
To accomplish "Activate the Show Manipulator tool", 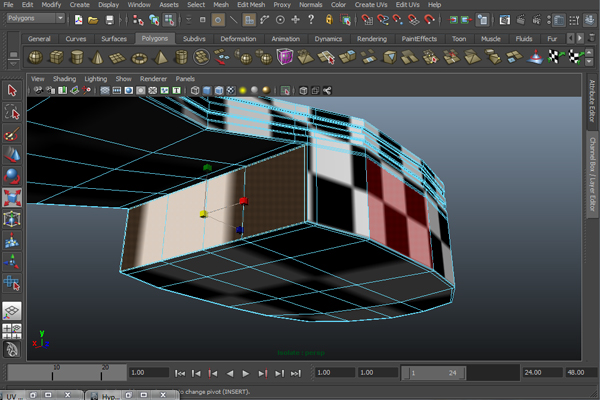I will pos(12,262).
